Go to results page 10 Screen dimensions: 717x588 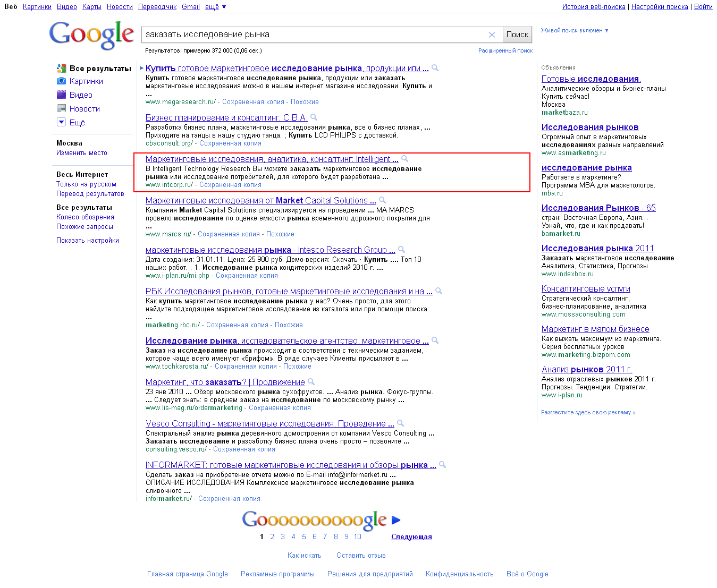click(x=358, y=537)
